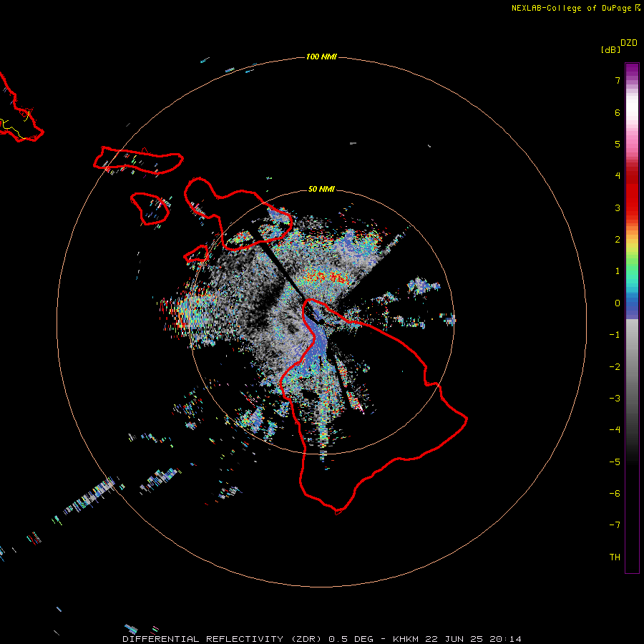
Task: Click the 50 NMI range ring label
Action: coord(321,189)
